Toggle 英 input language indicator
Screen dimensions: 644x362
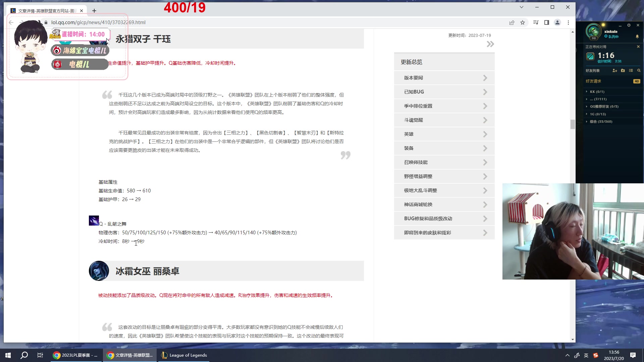(x=586, y=355)
